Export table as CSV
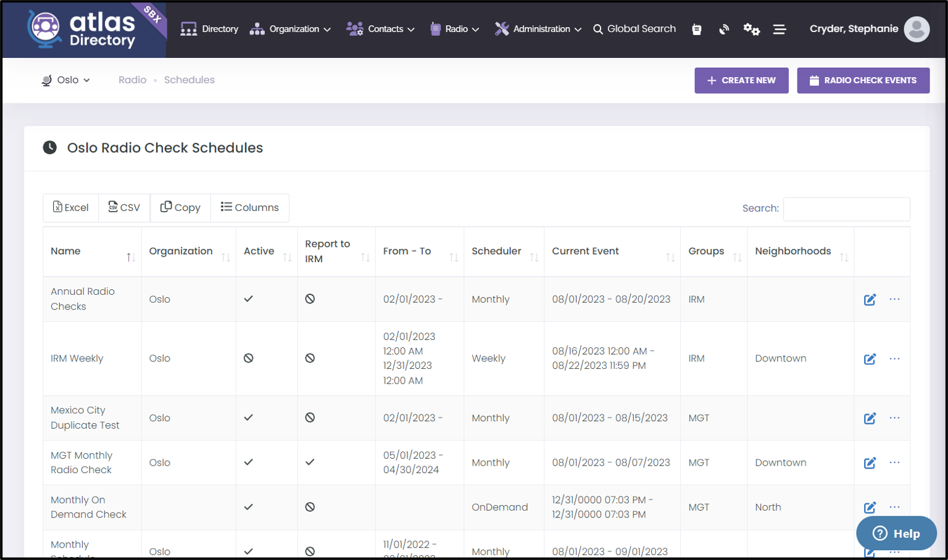This screenshot has width=948, height=560. (124, 207)
